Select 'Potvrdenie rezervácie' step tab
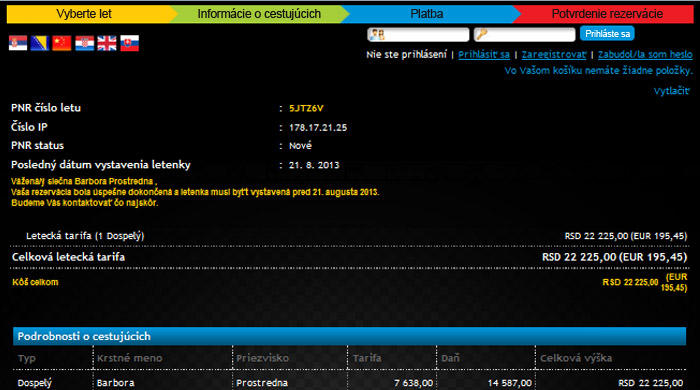Viewport: 700px width, 390px height. point(606,14)
